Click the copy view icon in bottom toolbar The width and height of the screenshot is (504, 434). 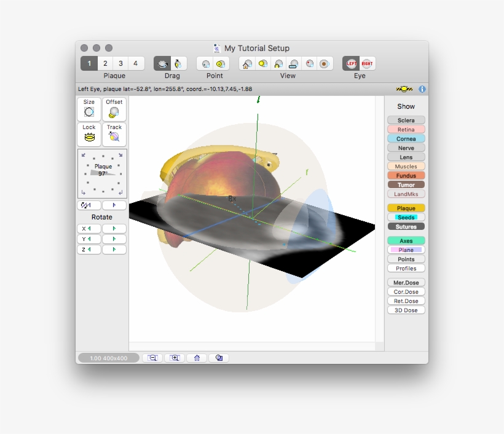click(218, 357)
